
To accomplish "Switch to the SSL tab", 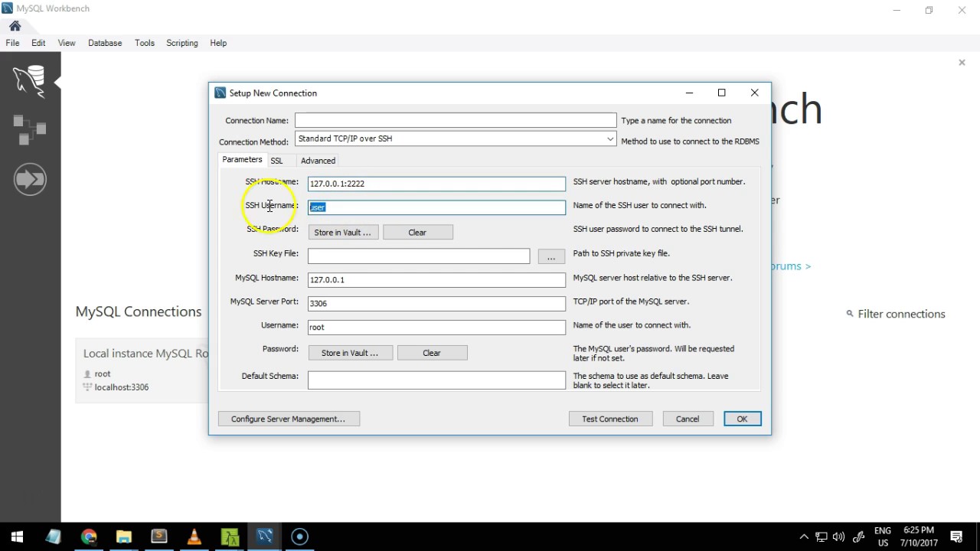I will pyautogui.click(x=276, y=161).
